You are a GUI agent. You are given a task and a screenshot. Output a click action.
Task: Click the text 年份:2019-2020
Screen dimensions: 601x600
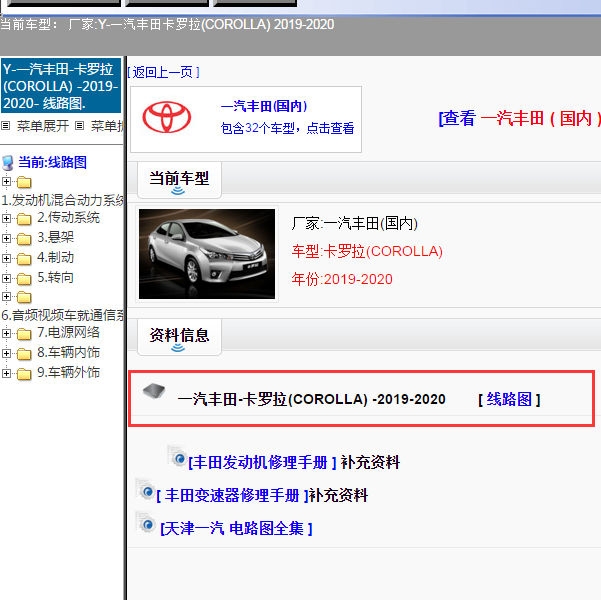(342, 279)
